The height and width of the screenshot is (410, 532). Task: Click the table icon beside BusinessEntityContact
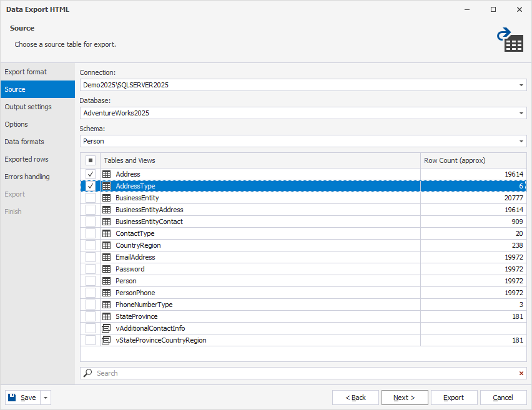(x=107, y=222)
